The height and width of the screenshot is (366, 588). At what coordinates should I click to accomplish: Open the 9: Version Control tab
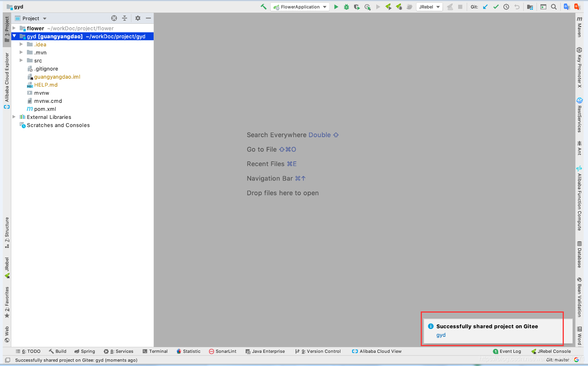coord(318,351)
